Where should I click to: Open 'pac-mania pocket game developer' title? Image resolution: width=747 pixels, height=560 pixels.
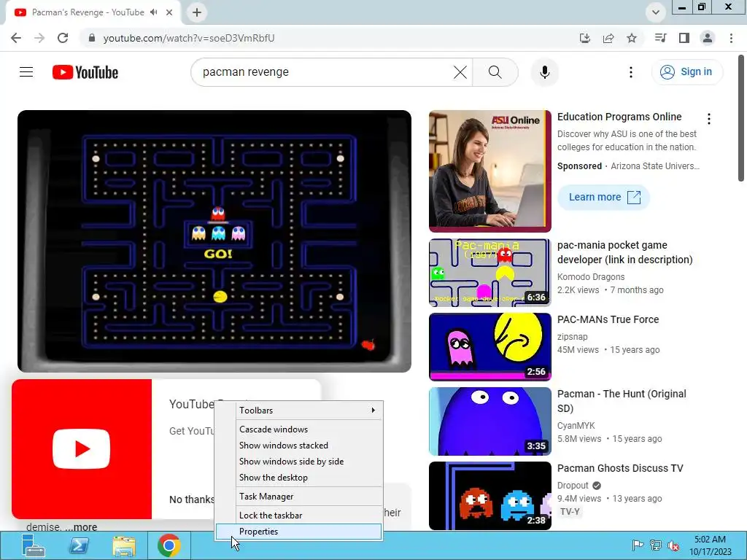(624, 252)
